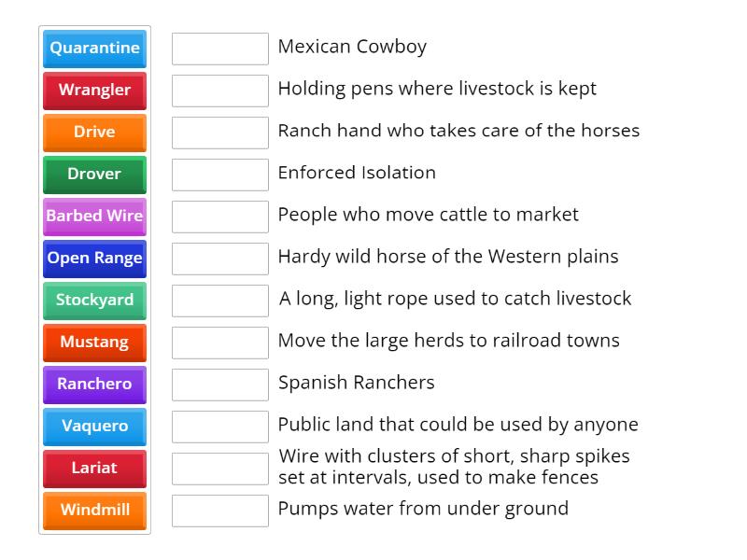Select the Drover word tile
The width and height of the screenshot is (747, 560).
(94, 175)
